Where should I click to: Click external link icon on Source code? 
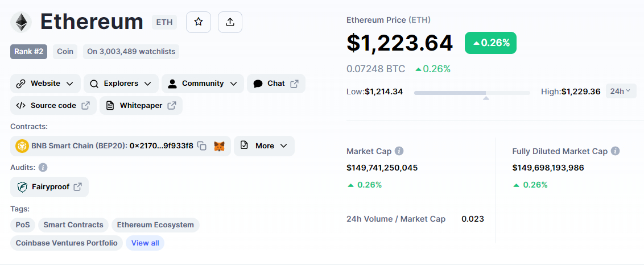[x=85, y=106]
